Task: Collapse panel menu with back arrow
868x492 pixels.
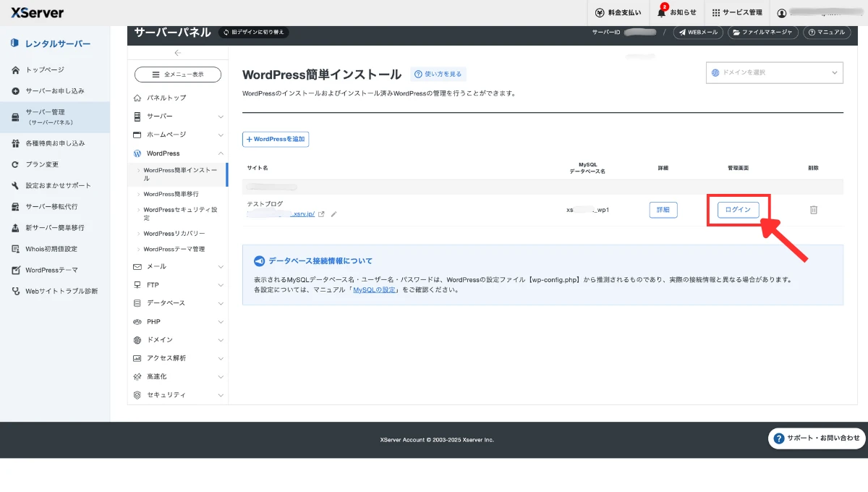Action: pos(178,53)
